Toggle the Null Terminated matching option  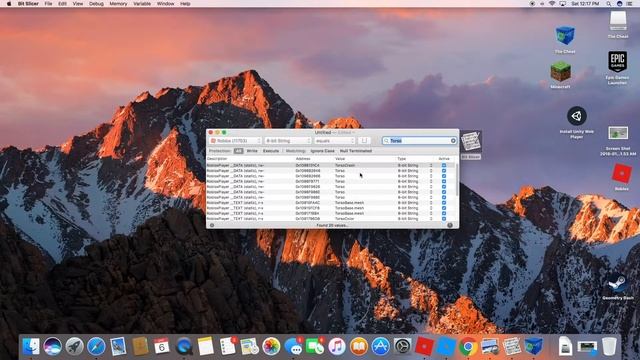pyautogui.click(x=356, y=151)
